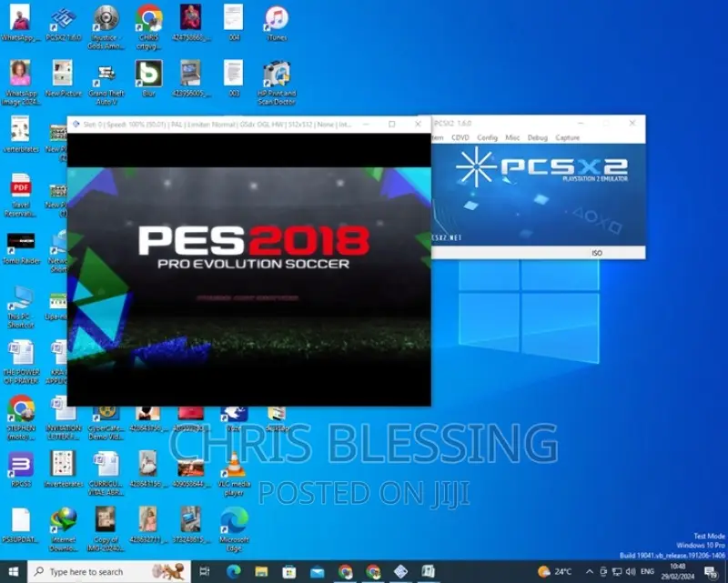
Task: Select the Internet Download Manager shortcut
Action: click(63, 528)
